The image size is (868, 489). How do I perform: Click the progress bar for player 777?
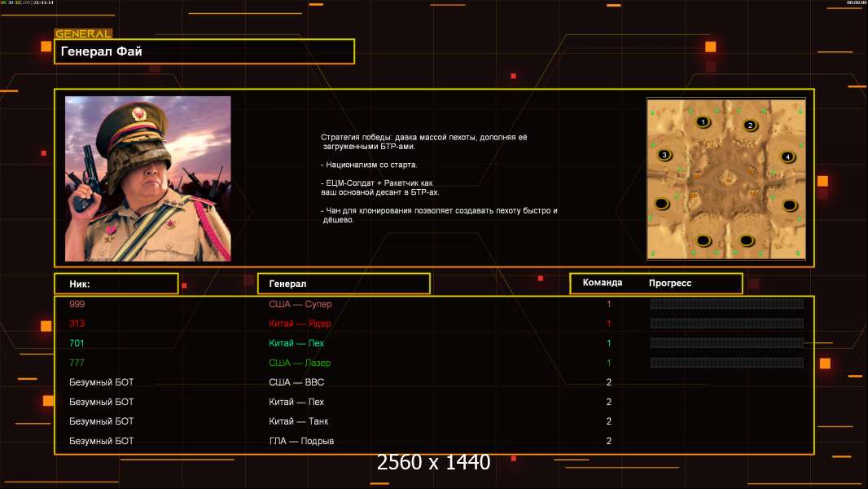pyautogui.click(x=727, y=363)
